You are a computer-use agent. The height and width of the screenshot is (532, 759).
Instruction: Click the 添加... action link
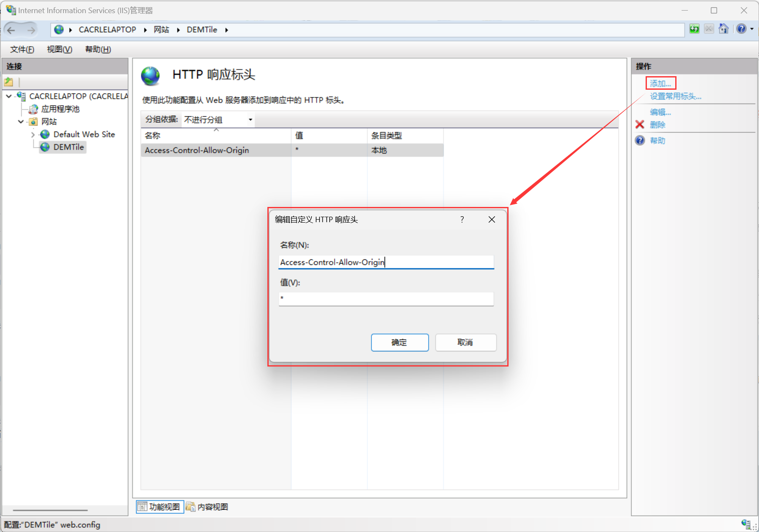click(x=660, y=83)
